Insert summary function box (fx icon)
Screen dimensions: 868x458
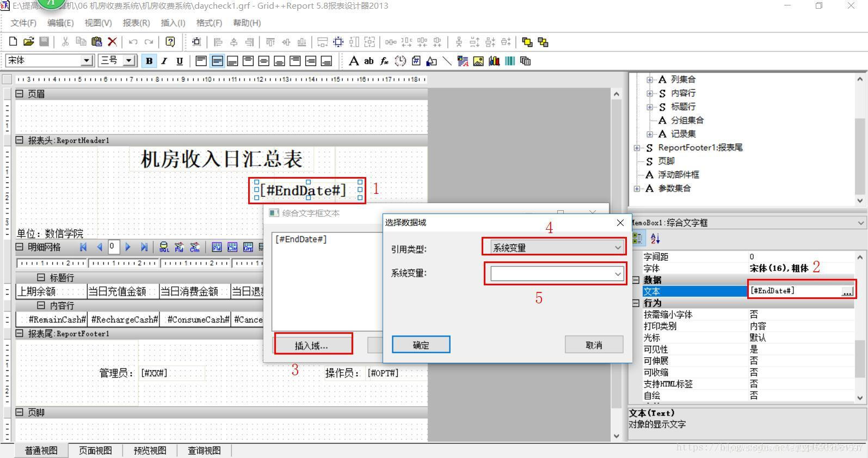[x=384, y=61]
